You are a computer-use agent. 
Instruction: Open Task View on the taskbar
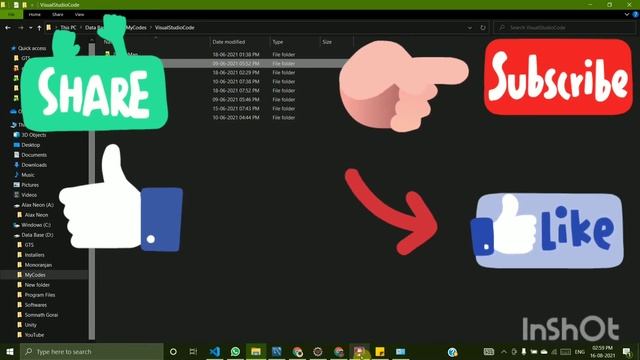click(193, 351)
